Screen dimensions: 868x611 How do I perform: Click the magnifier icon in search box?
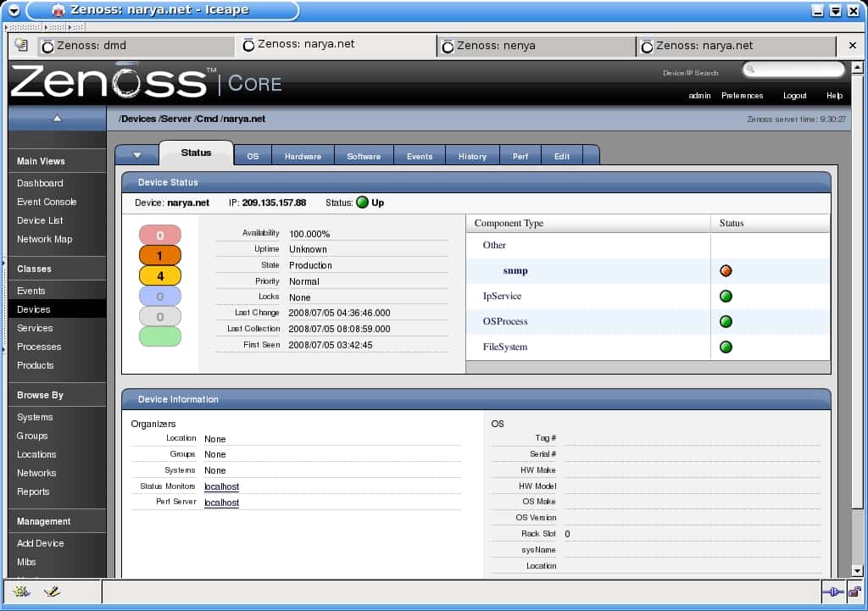coord(751,69)
